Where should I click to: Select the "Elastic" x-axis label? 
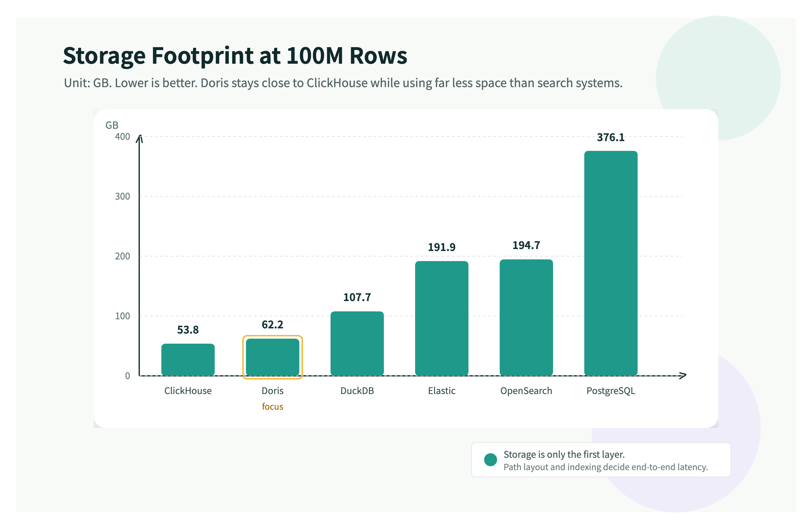coord(442,390)
